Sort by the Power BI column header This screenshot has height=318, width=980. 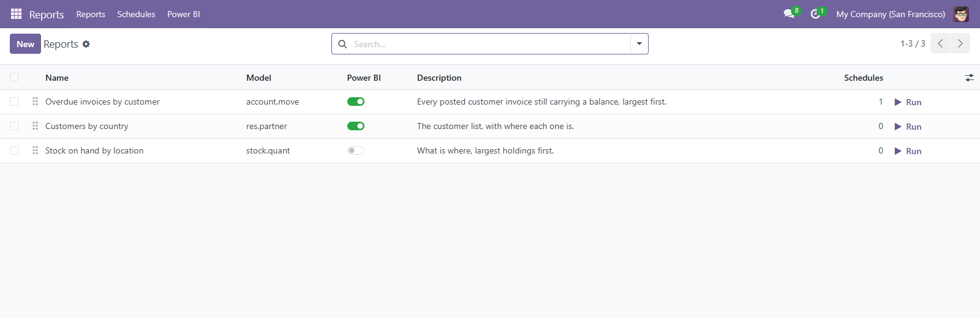pos(364,78)
